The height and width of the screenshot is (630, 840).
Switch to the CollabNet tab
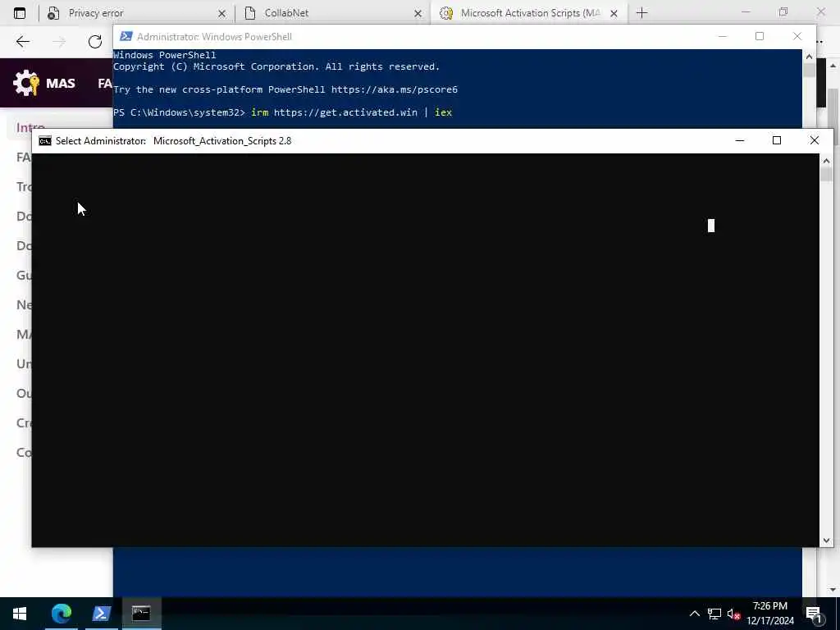tap(332, 13)
